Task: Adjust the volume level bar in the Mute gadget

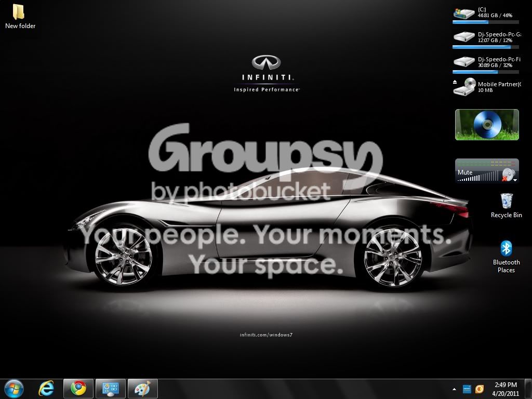Action: point(478,177)
